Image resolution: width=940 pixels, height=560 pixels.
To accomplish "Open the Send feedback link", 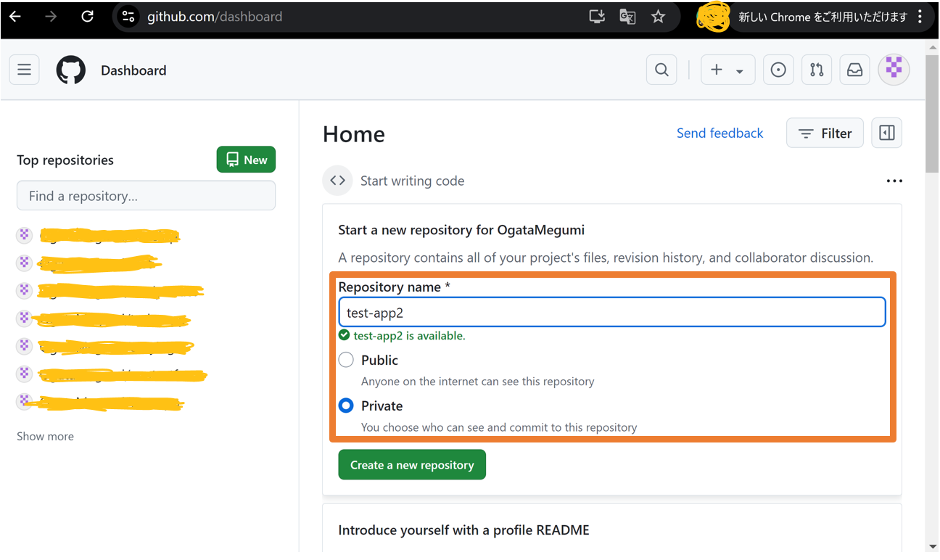I will point(720,133).
